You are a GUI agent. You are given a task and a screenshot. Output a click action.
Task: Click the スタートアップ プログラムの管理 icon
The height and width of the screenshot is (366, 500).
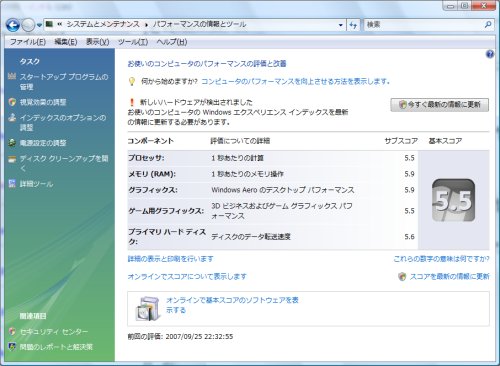tap(12, 76)
